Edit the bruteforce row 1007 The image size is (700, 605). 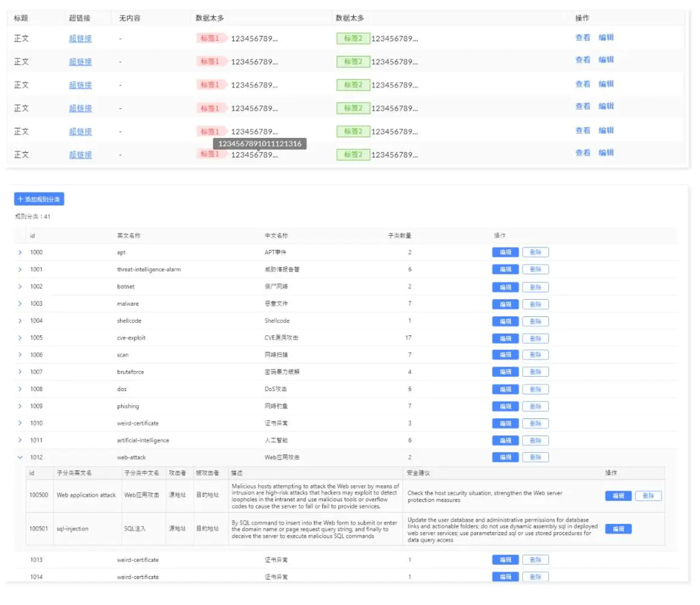point(505,372)
